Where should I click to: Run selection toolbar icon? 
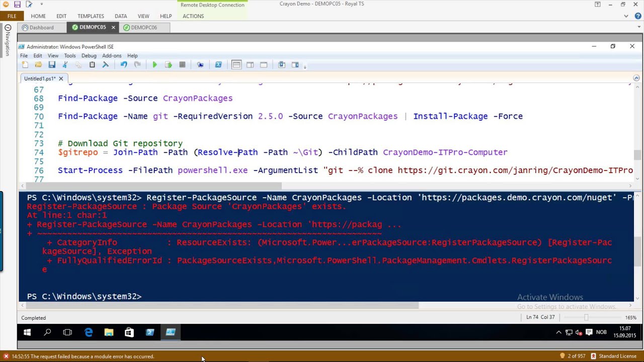point(169,65)
